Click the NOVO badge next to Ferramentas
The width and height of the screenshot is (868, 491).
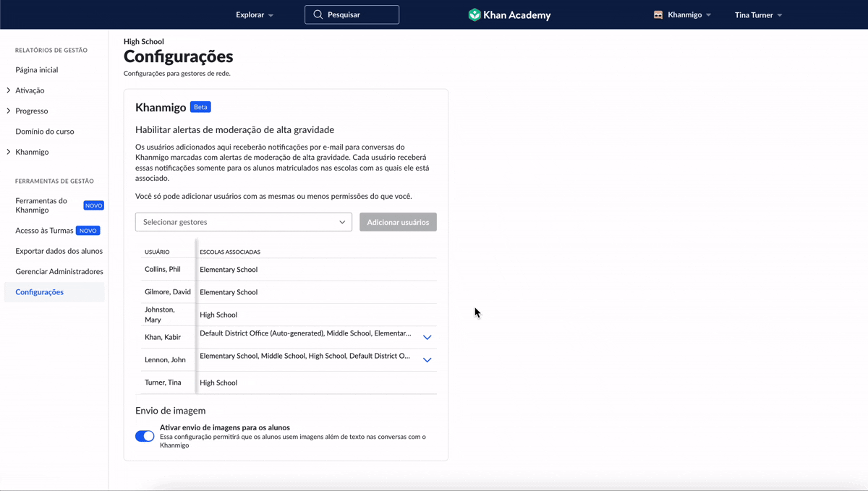click(94, 205)
